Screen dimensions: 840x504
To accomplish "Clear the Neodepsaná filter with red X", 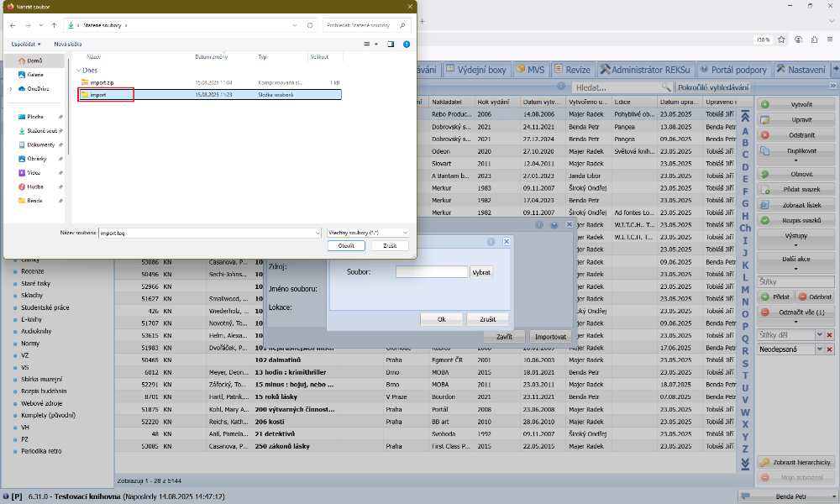I will point(829,348).
